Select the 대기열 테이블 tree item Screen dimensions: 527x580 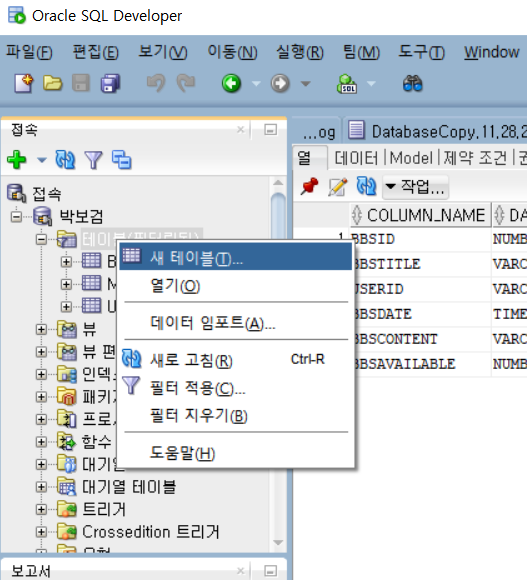(x=129, y=487)
